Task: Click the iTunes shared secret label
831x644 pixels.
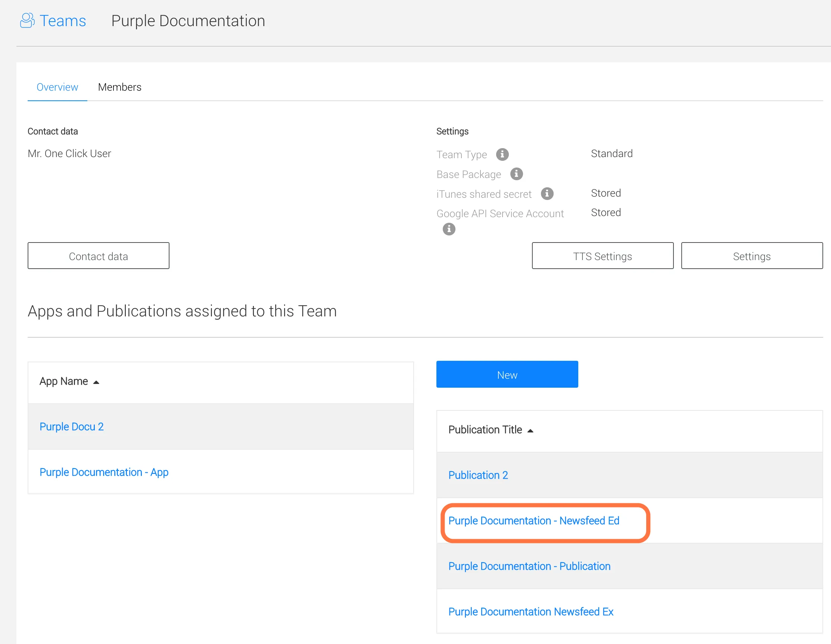Action: pyautogui.click(x=483, y=194)
